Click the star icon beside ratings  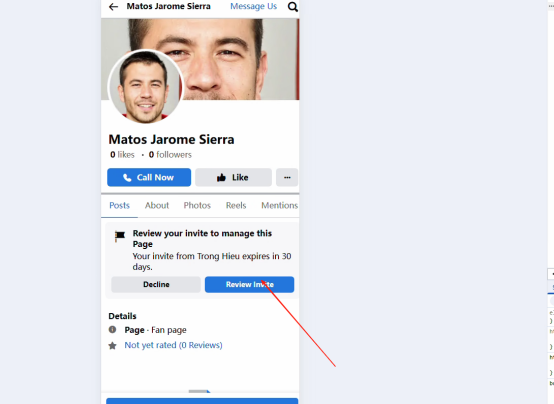[112, 345]
